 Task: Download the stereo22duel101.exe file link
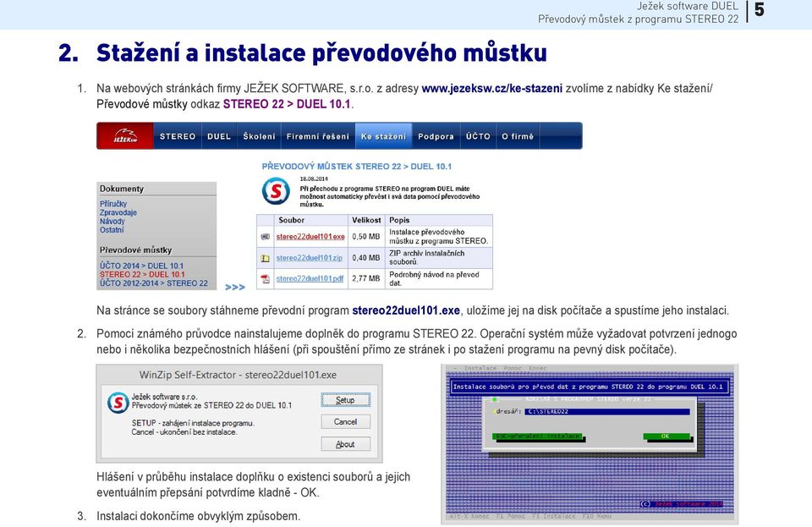[310, 237]
